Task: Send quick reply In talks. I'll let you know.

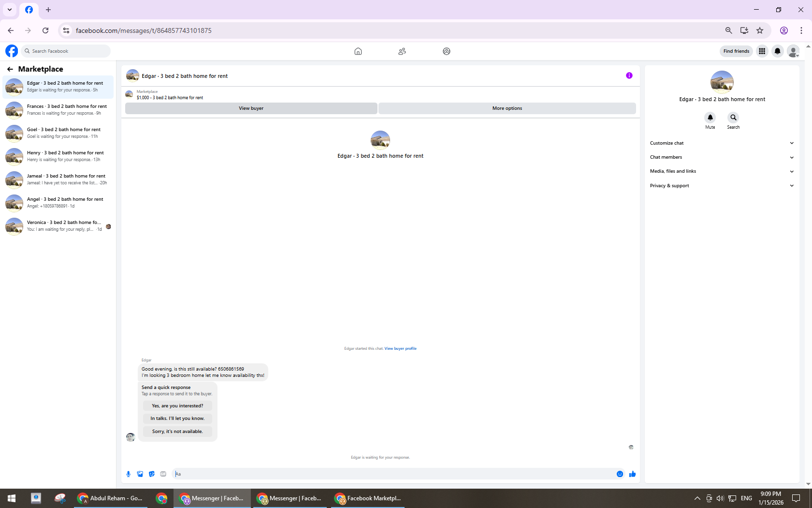Action: (177, 418)
